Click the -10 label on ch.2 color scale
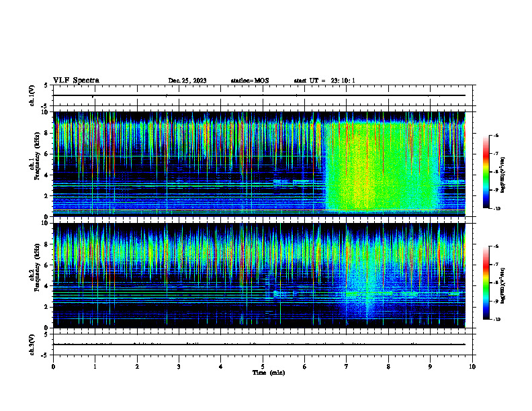 coord(496,320)
